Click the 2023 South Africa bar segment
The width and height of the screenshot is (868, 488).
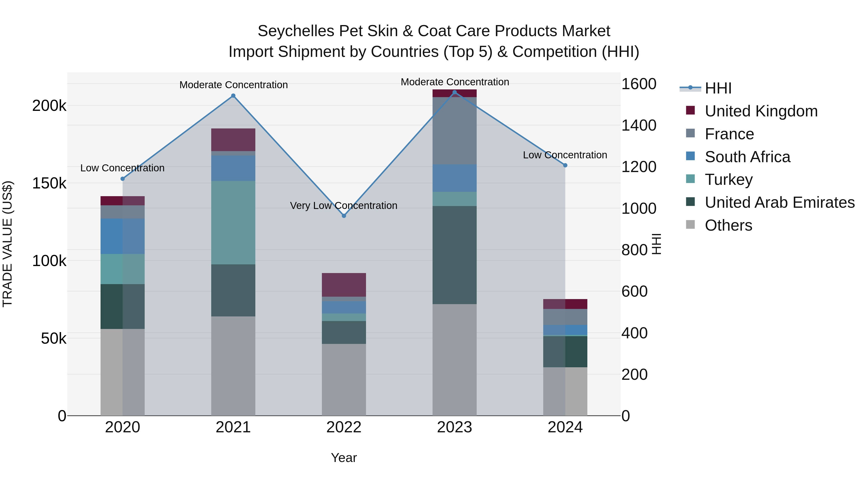[x=454, y=178]
